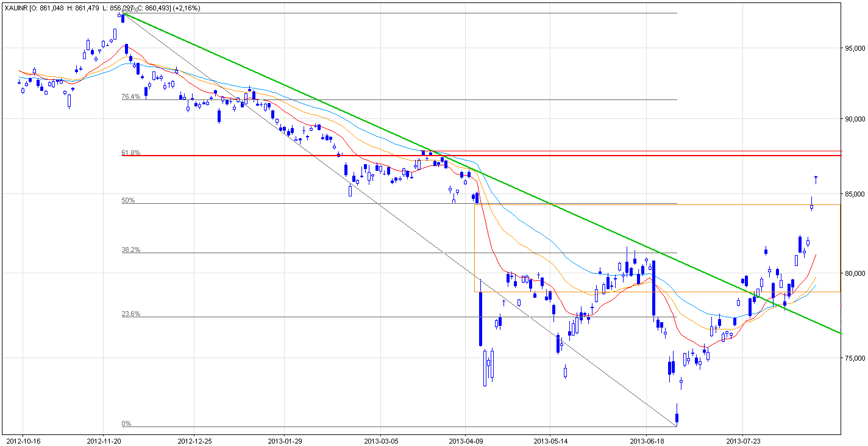Screen dimensions: 868x446
Task: Select the green descending trendline
Action: pos(482,173)
